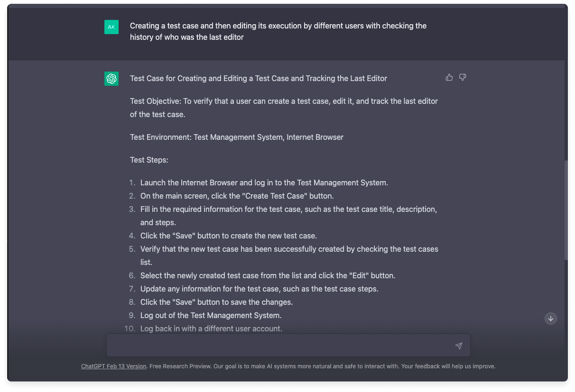Viewport: 575px width, 392px height.
Task: Click the Test Steps heading
Action: pos(149,160)
